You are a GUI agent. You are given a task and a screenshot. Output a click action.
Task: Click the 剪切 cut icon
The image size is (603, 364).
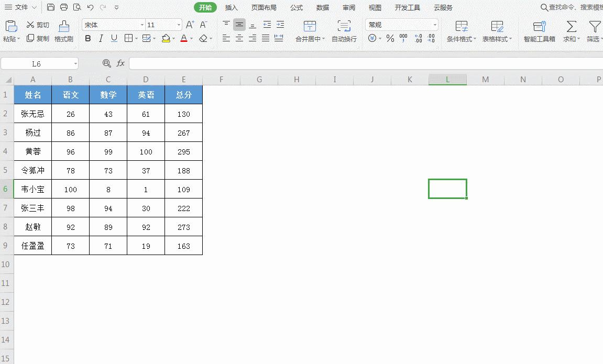click(x=37, y=24)
